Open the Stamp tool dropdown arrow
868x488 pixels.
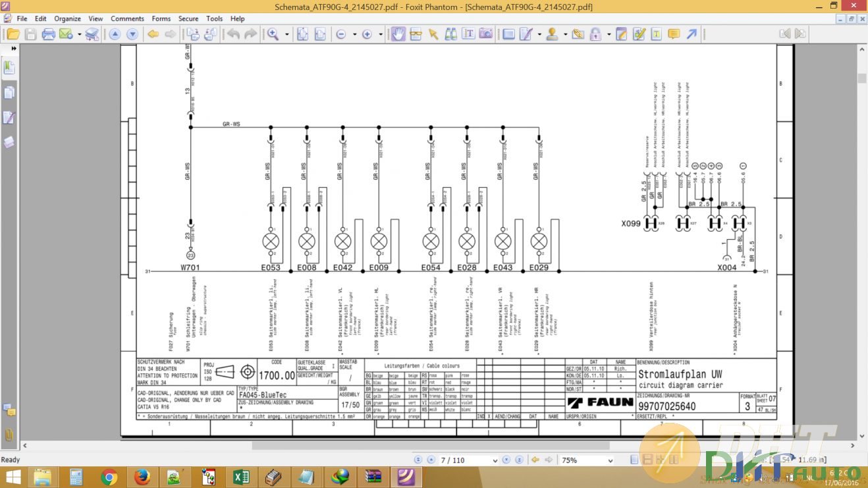tap(565, 34)
